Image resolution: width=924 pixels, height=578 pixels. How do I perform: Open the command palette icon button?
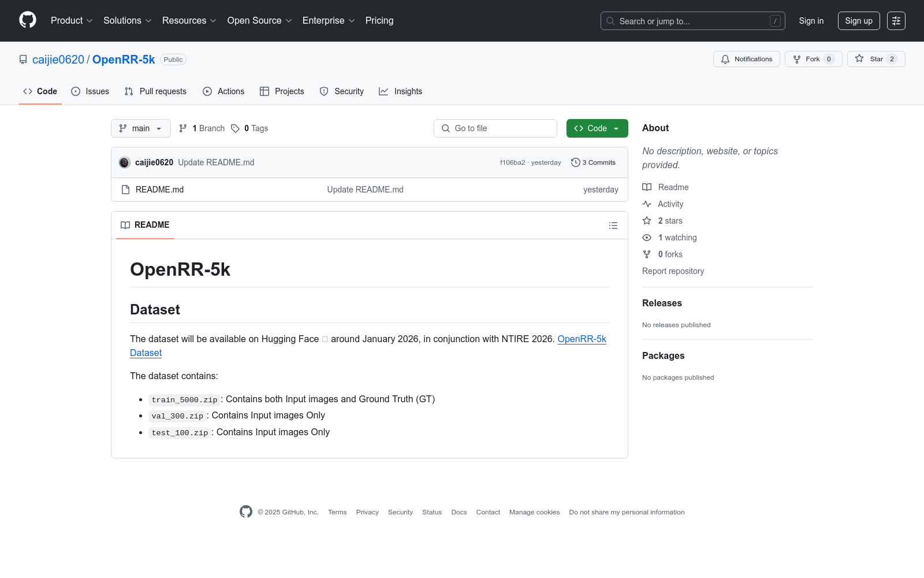tap(896, 21)
